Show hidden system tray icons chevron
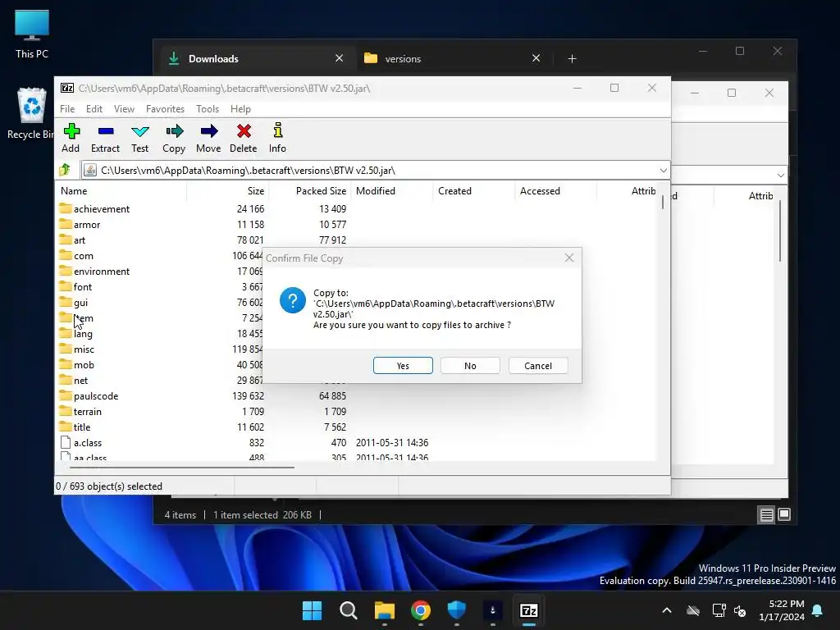Image resolution: width=840 pixels, height=630 pixels. click(x=666, y=610)
